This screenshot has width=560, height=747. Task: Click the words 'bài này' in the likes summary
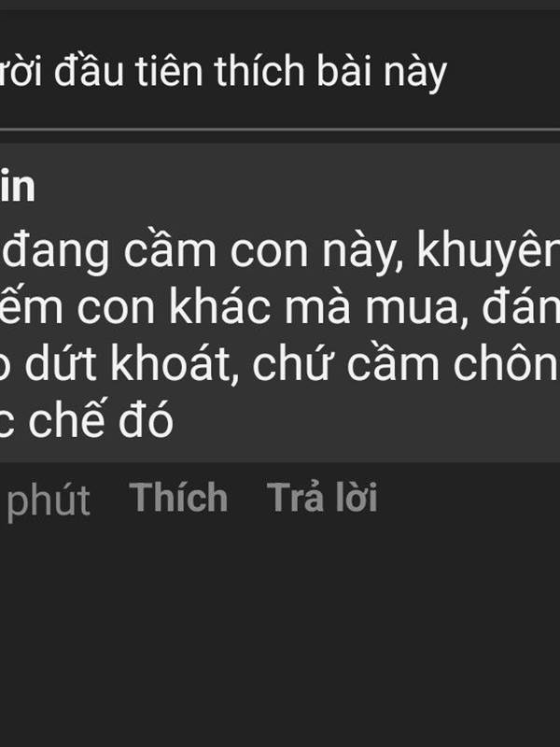click(382, 74)
